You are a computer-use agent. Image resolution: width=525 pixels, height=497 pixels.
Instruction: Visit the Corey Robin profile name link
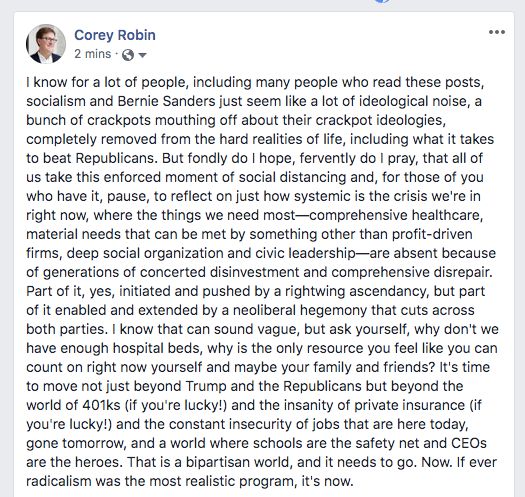coord(115,35)
